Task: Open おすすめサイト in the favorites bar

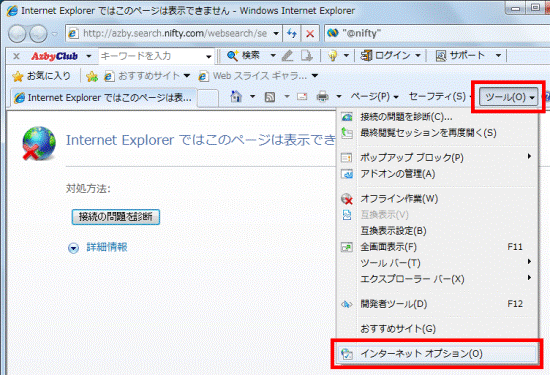Action: click(x=147, y=76)
